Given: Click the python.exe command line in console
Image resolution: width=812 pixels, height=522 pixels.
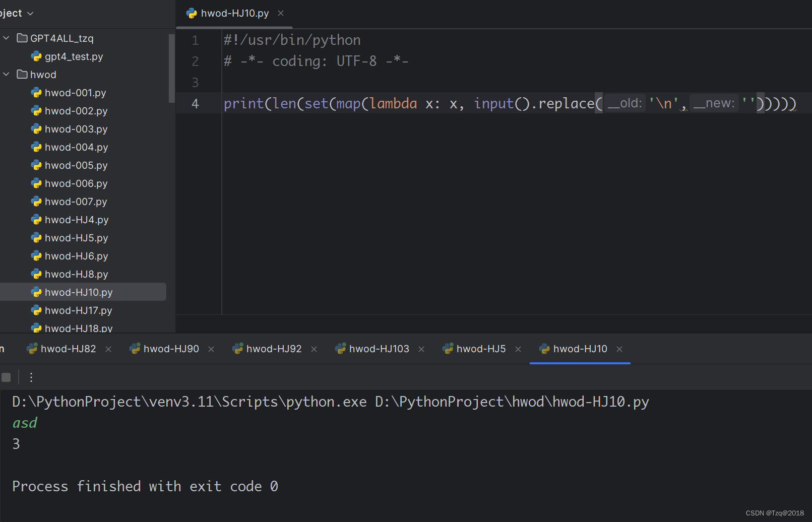Looking at the screenshot, I should [331, 402].
